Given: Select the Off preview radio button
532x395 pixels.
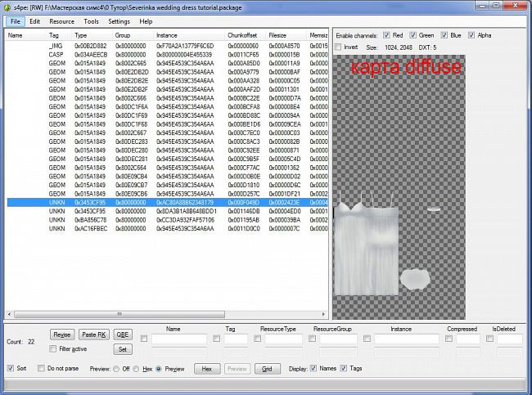Looking at the screenshot, I should [116, 369].
